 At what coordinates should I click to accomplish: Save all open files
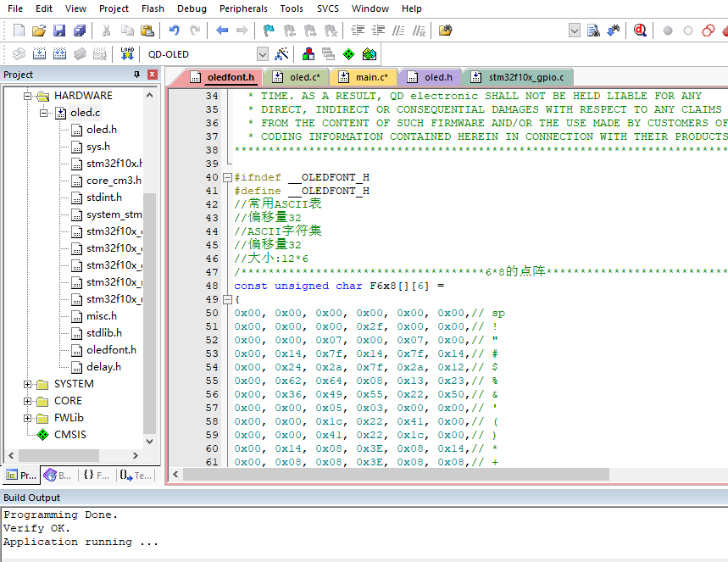[x=79, y=29]
